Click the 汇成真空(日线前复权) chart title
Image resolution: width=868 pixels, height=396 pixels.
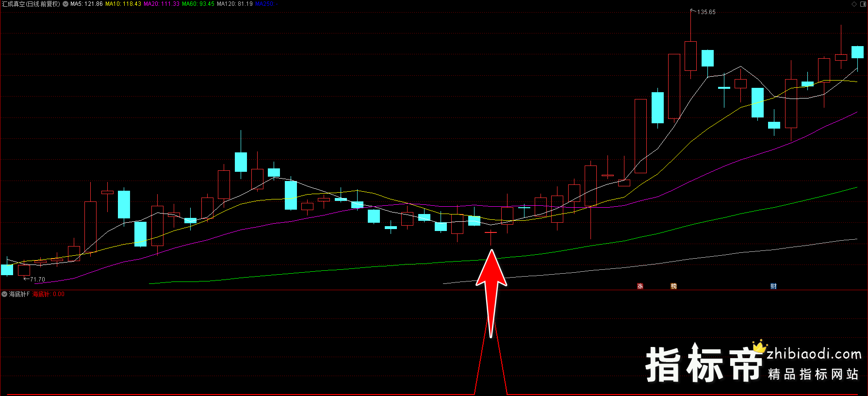[31, 4]
